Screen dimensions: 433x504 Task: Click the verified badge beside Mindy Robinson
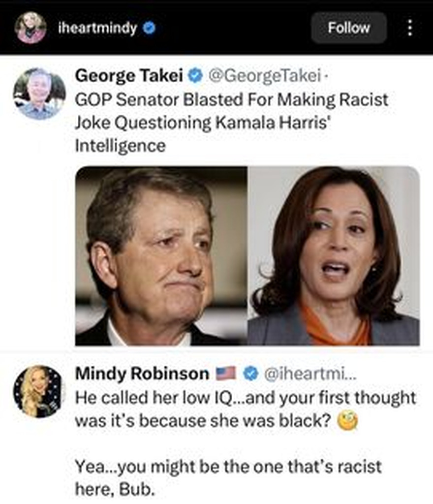pos(251,374)
